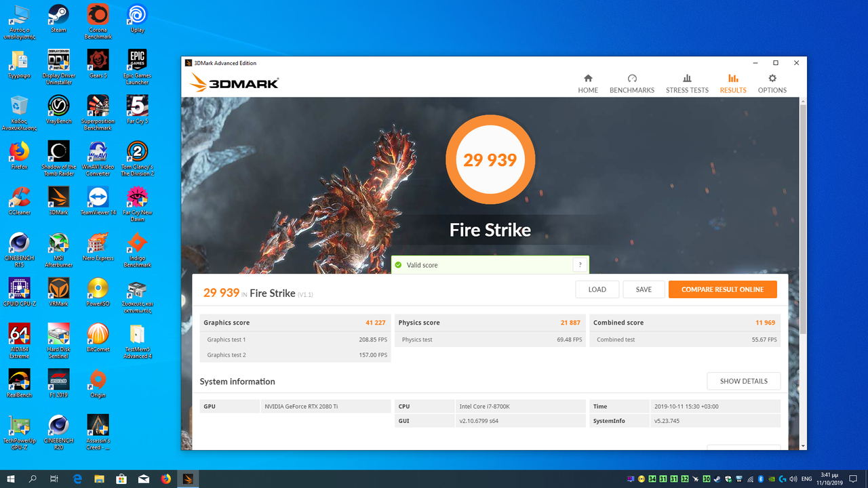This screenshot has width=868, height=488.
Task: Open VrayBench desktop icon
Action: tap(58, 110)
